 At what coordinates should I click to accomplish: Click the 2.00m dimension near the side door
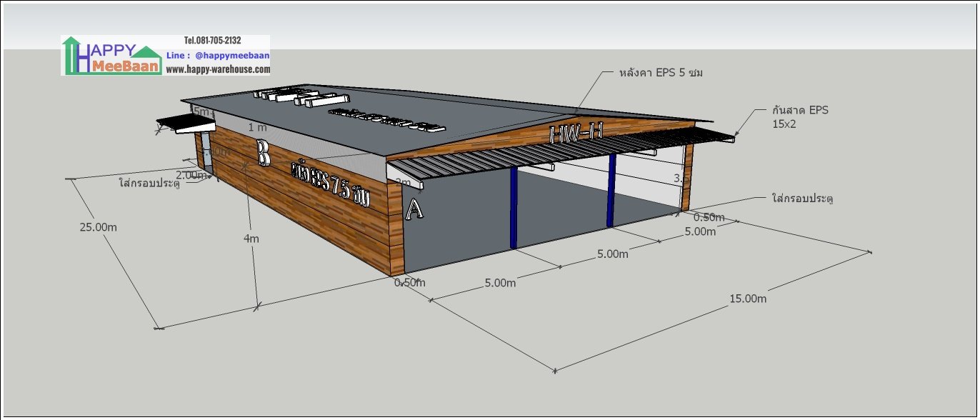pos(191,175)
